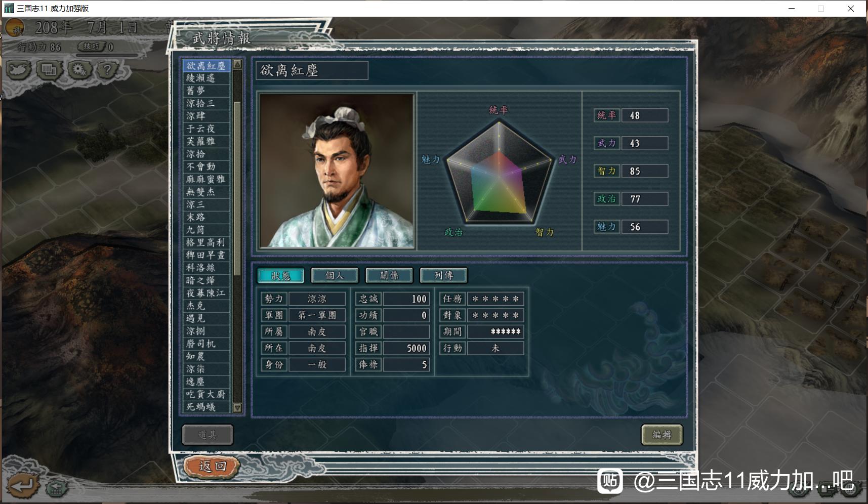Screen dimensions: 868x504
Task: Click the up arrow of the officer list scrollbar
Action: point(237,65)
